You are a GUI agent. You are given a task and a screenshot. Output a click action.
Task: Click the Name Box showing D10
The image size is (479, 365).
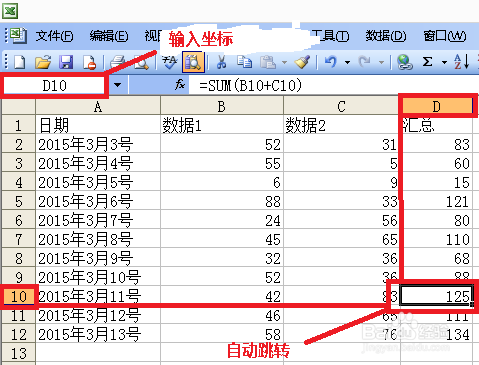click(54, 86)
